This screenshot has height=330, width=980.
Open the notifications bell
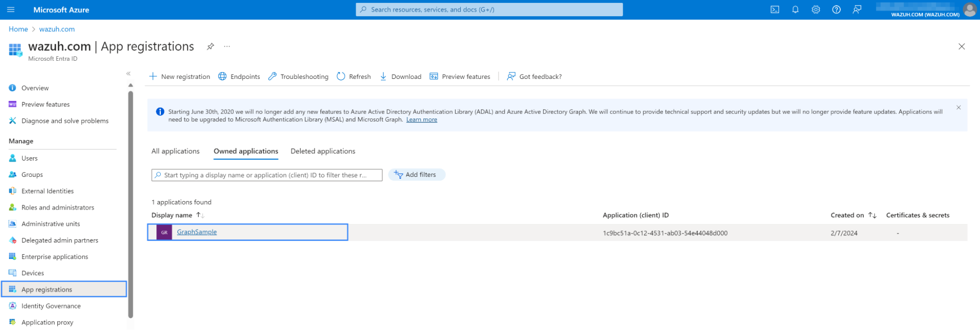(795, 10)
